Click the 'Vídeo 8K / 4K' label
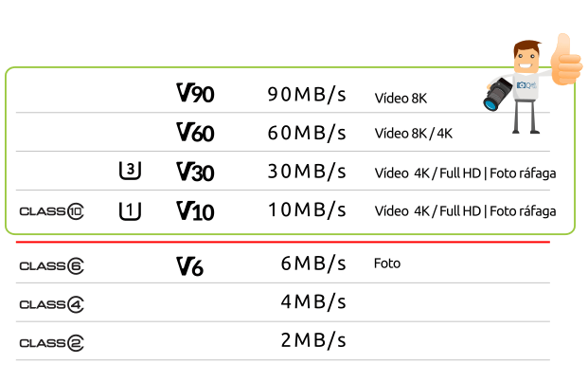The image size is (588, 382). click(x=414, y=134)
